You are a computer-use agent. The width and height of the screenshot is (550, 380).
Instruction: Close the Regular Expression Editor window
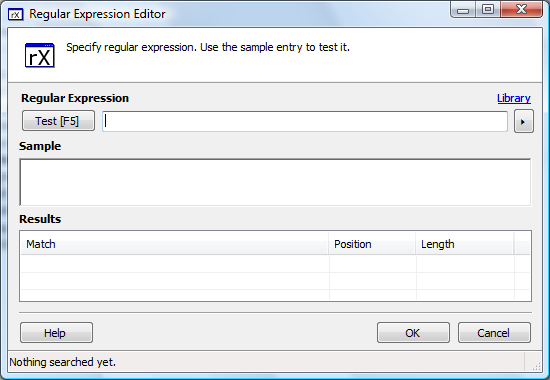pos(522,10)
